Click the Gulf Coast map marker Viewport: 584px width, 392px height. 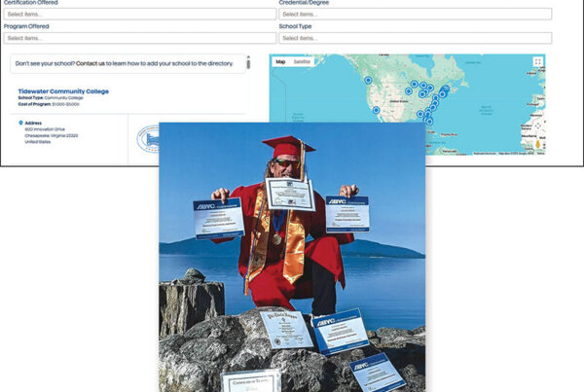pos(420,113)
